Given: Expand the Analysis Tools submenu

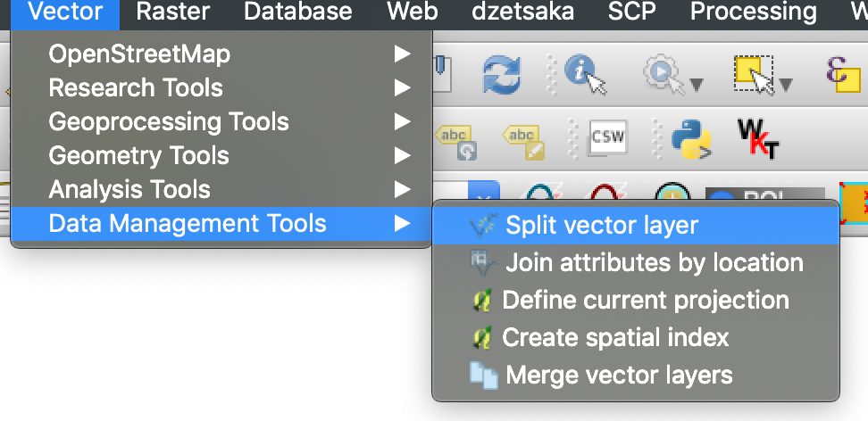Looking at the screenshot, I should coord(221,190).
